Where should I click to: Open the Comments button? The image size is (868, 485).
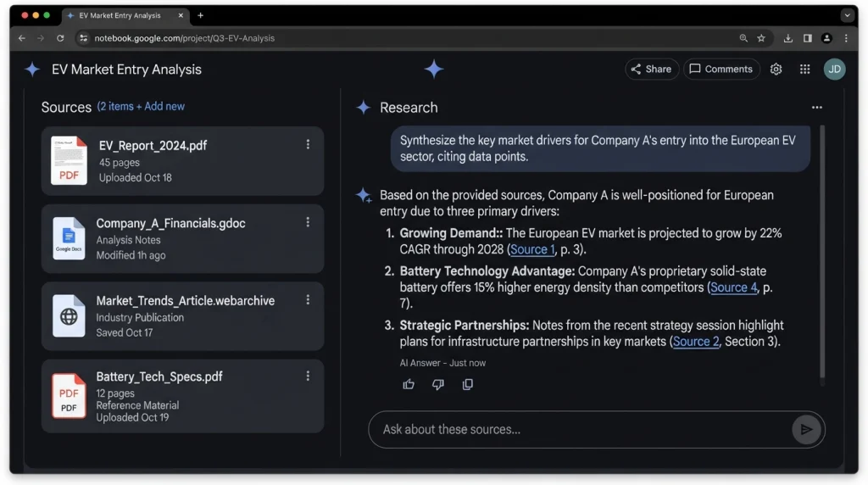[721, 70]
